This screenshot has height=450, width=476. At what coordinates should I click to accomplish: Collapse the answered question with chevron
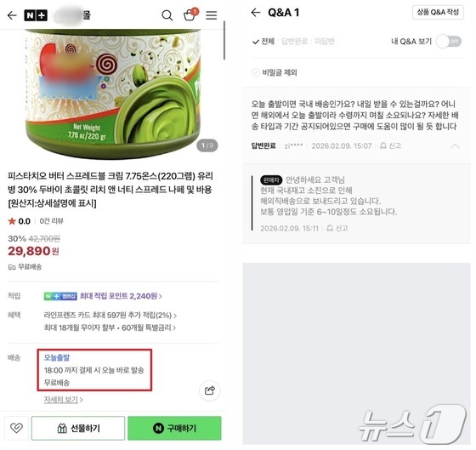click(455, 146)
